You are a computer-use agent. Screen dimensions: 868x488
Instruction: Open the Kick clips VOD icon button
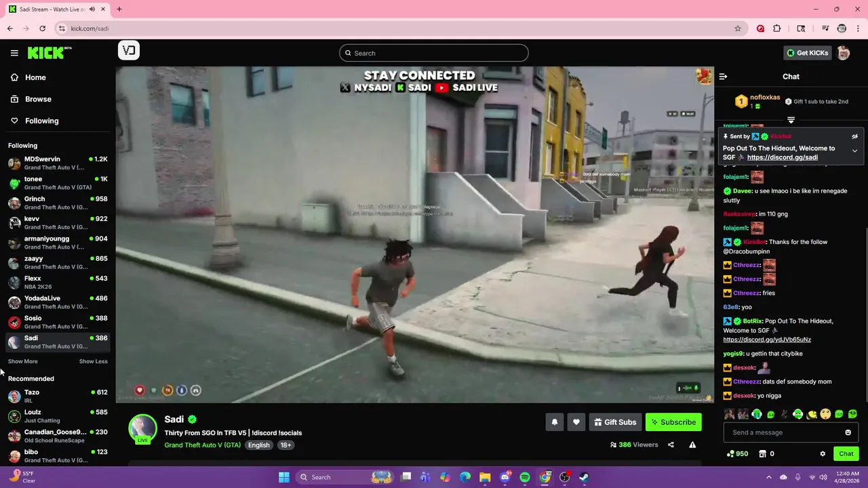tap(129, 50)
